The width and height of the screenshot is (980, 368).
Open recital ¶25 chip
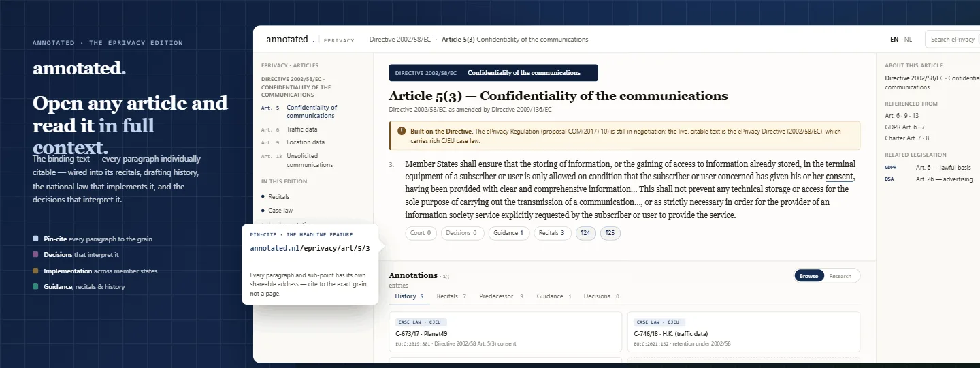click(x=610, y=233)
